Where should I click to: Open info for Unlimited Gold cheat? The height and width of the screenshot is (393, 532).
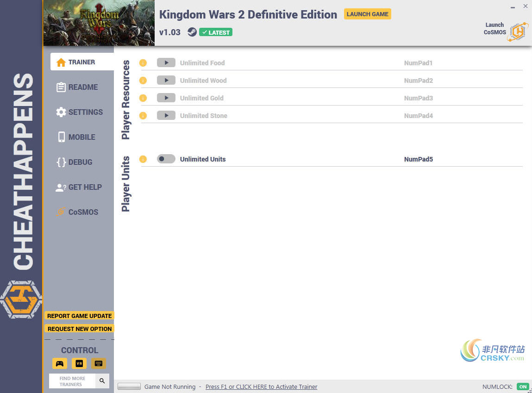tap(143, 98)
